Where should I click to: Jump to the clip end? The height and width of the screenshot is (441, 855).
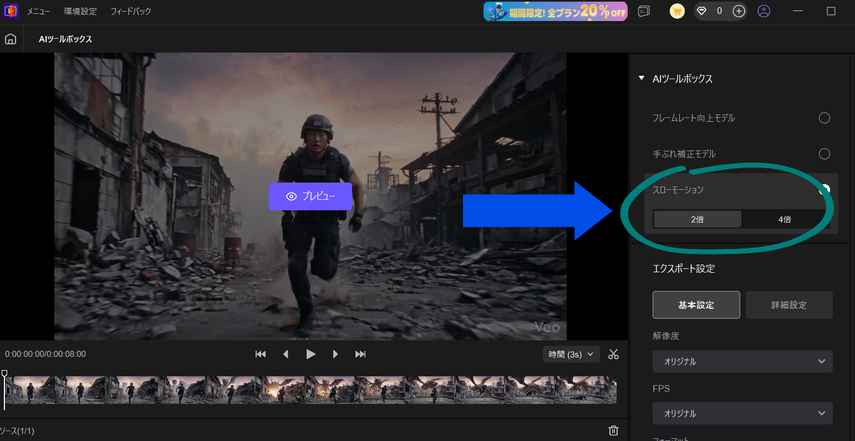tap(360, 354)
